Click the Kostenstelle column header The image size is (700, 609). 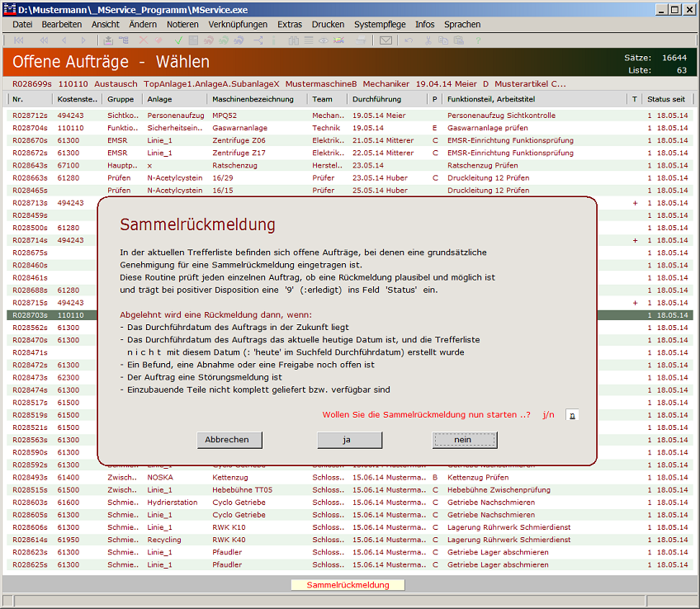pyautogui.click(x=78, y=99)
